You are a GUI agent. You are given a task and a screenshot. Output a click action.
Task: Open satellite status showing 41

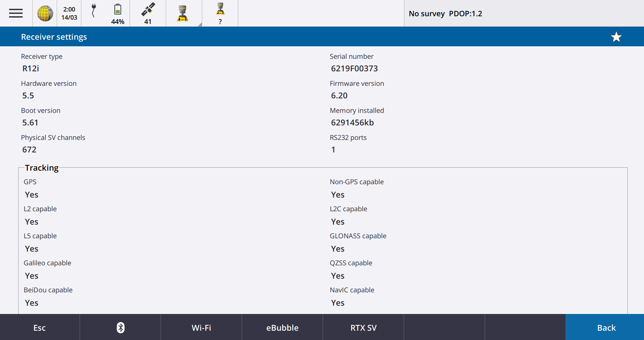click(x=148, y=14)
